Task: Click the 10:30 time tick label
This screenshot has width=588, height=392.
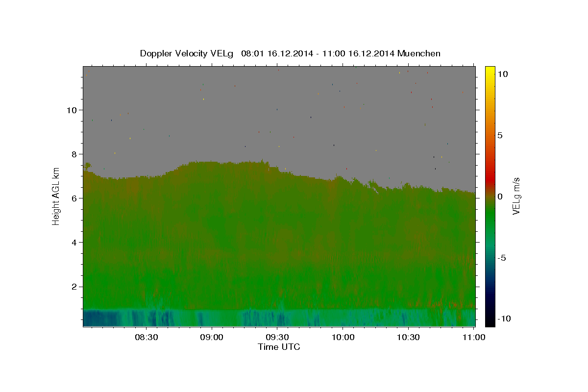Action: pyautogui.click(x=408, y=337)
